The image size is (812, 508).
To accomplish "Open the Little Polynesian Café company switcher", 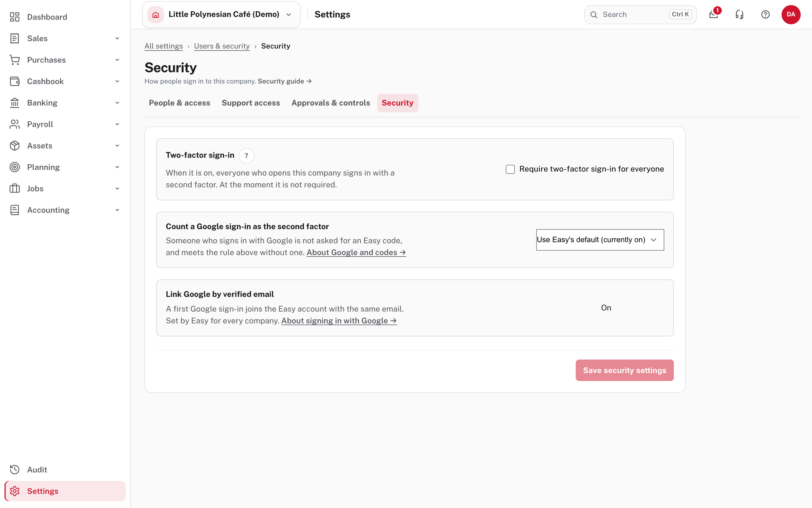I will pyautogui.click(x=221, y=14).
